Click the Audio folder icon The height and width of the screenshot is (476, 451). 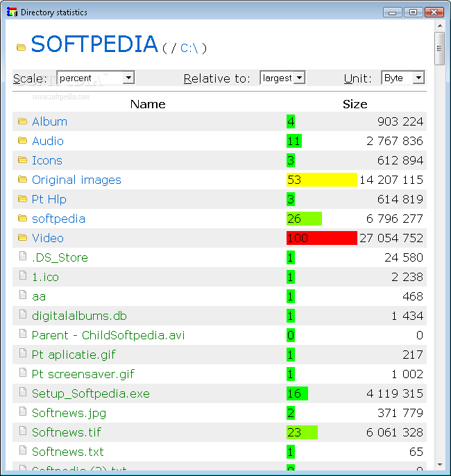pyautogui.click(x=22, y=141)
